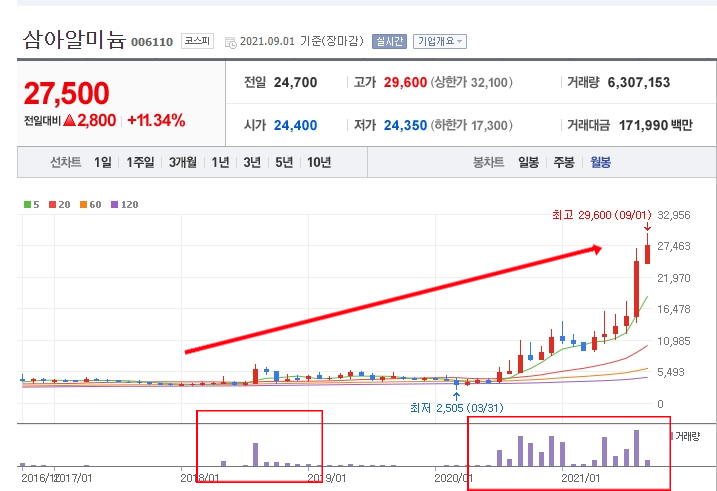
Task: Click the orange 60 moving average swatch
Action: tap(83, 205)
